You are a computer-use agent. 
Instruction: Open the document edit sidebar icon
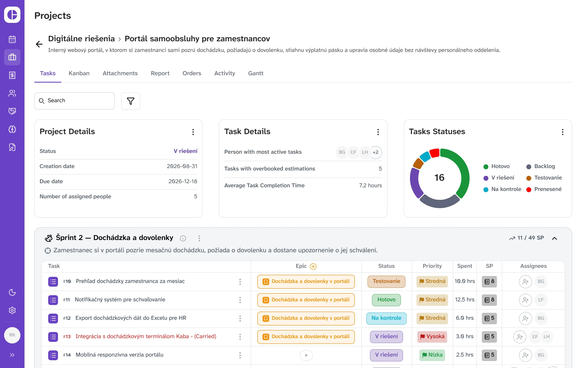click(x=12, y=147)
